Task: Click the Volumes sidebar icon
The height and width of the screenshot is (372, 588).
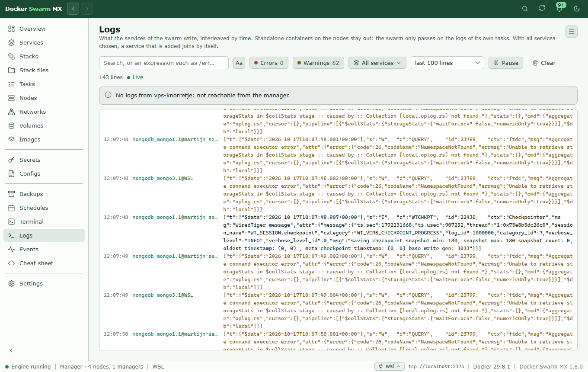Action: click(x=12, y=125)
